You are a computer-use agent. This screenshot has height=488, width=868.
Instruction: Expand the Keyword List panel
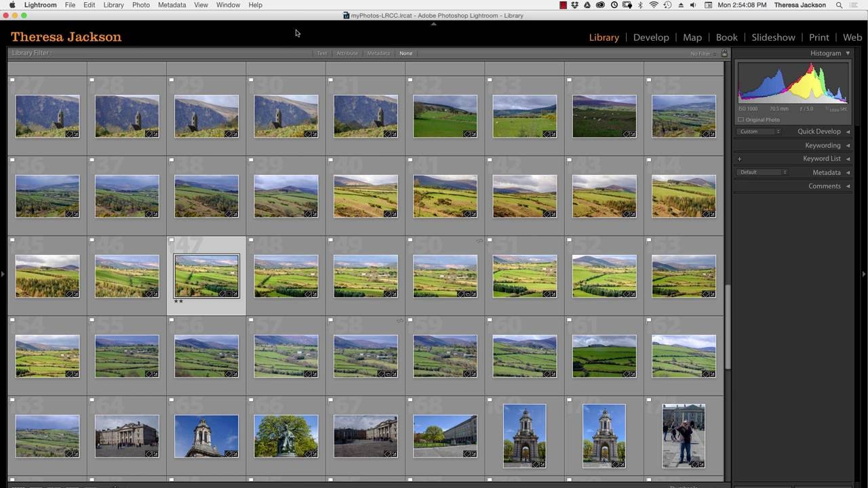point(848,159)
